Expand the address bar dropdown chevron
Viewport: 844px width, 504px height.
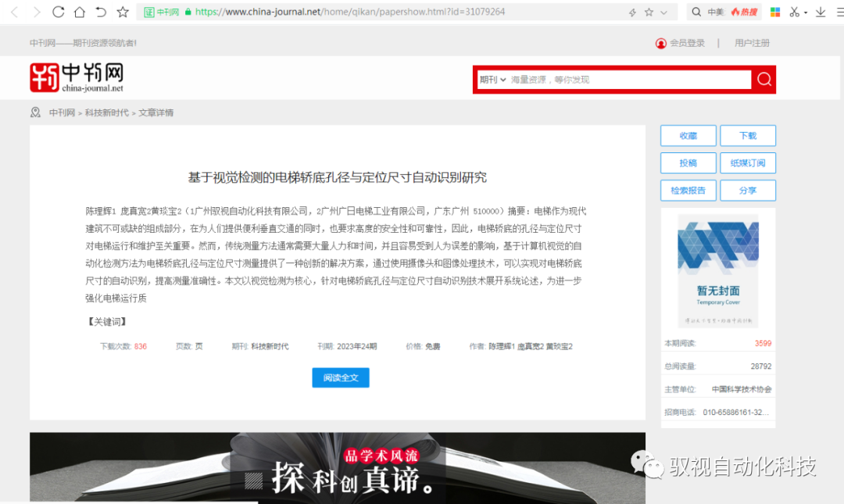click(664, 13)
